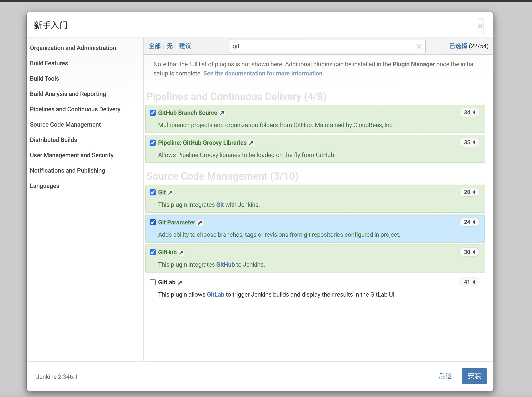Open GitHub Branch Source external link icon
532x397 pixels.
222,113
